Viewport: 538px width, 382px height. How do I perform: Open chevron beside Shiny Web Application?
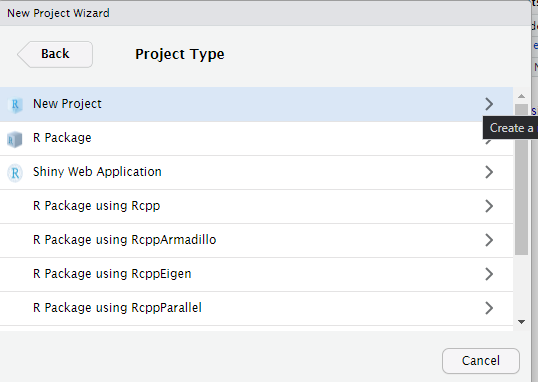coord(489,172)
